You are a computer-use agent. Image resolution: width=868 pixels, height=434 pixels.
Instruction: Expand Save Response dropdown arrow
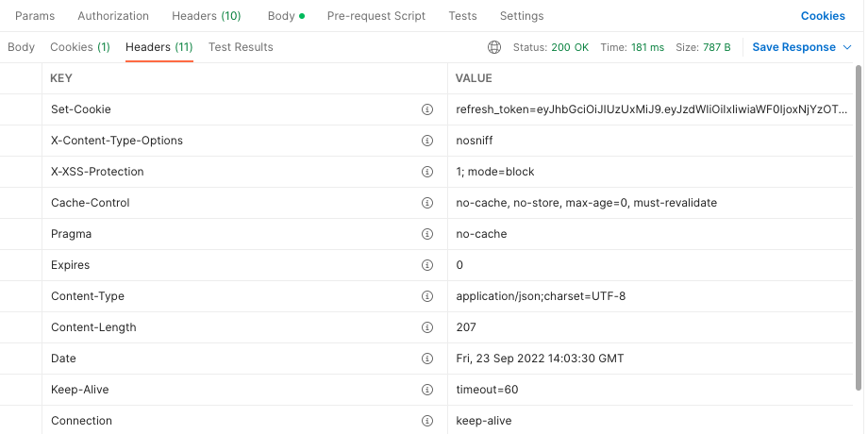pyautogui.click(x=847, y=47)
